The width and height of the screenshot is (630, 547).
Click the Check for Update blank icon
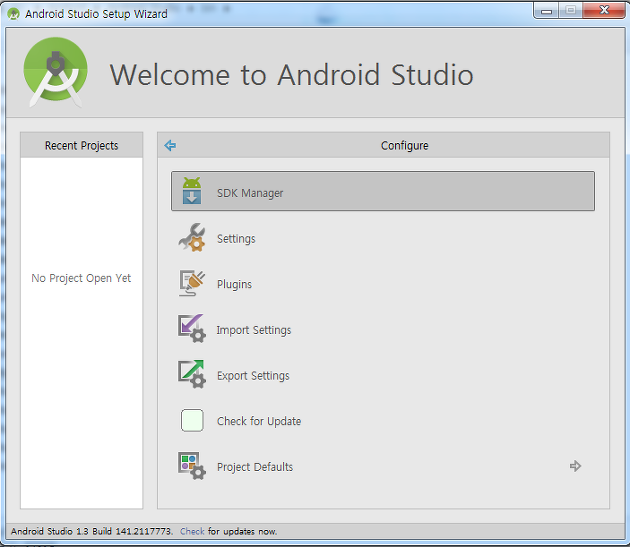(192, 420)
